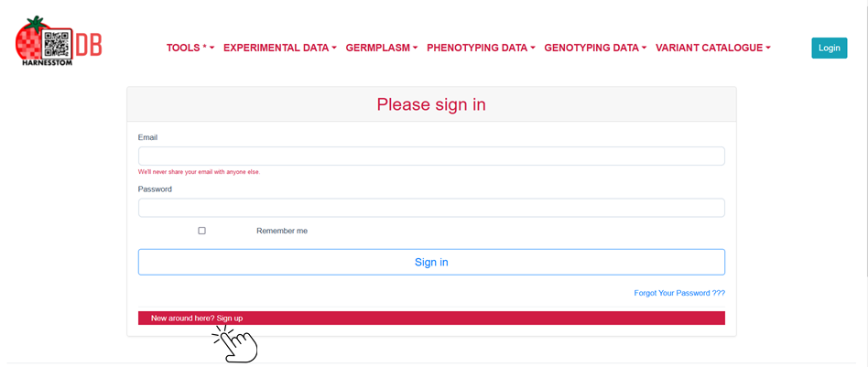
Task: Toggle the Remember me checkbox
Action: pos(201,231)
